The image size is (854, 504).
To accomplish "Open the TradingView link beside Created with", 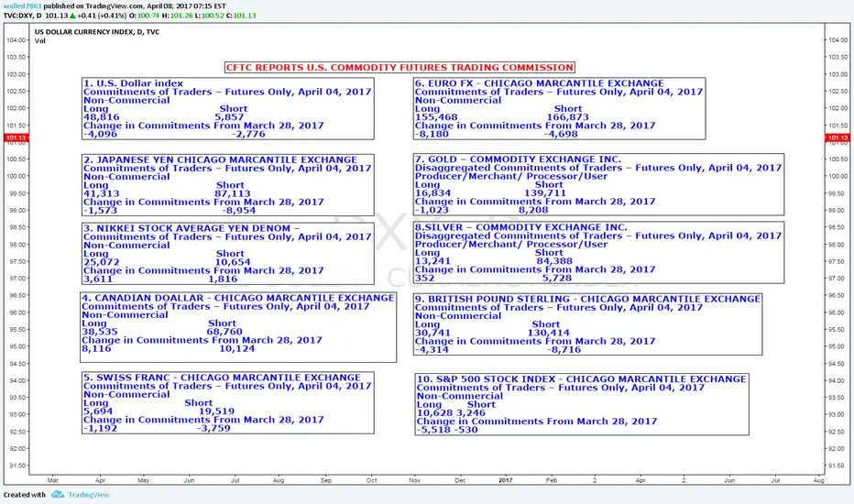I will click(89, 495).
